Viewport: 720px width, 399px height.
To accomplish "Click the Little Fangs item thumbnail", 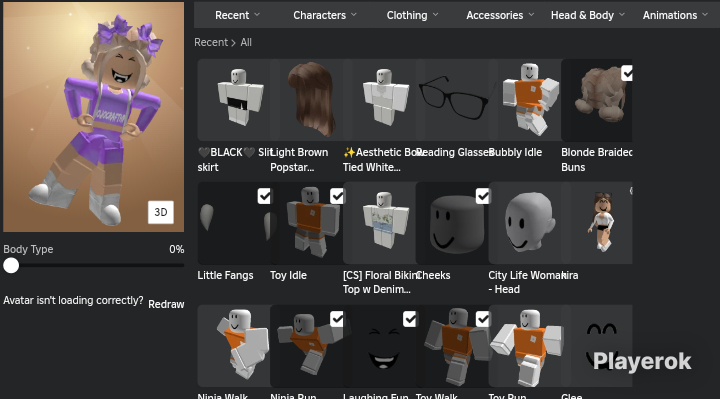I will point(234,223).
